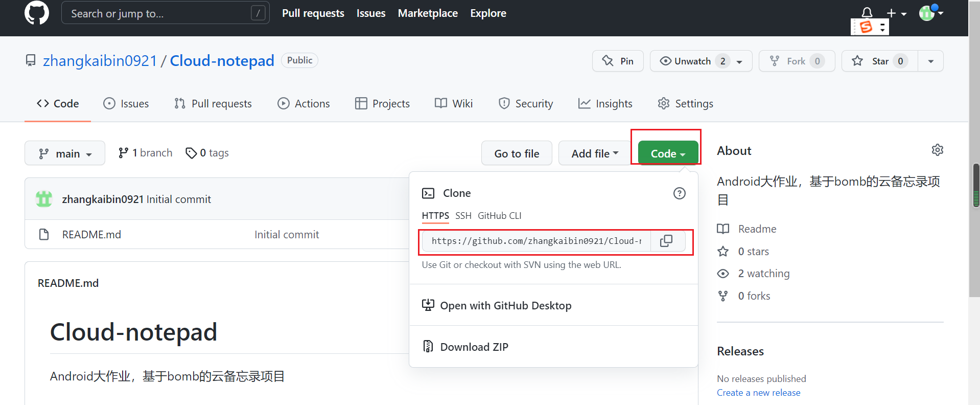Viewport: 980px width, 405px height.
Task: Expand the star lists dropdown arrow
Action: 931,61
